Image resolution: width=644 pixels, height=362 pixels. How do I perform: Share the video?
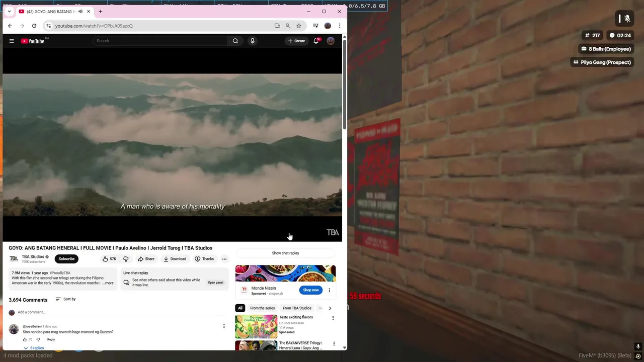(x=146, y=259)
